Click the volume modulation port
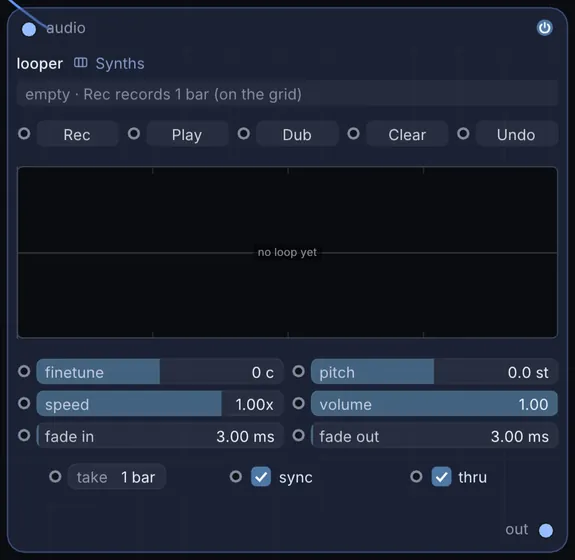This screenshot has width=575, height=560. tap(299, 403)
